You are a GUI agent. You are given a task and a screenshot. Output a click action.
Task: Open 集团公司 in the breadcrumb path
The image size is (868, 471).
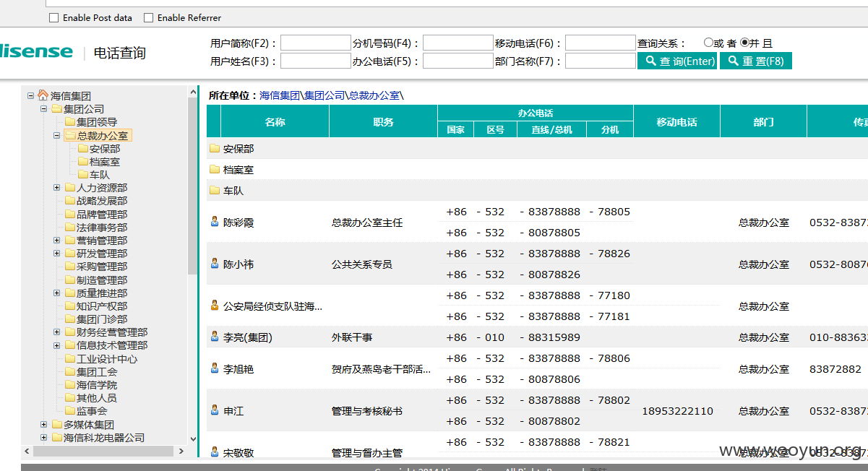click(x=325, y=95)
